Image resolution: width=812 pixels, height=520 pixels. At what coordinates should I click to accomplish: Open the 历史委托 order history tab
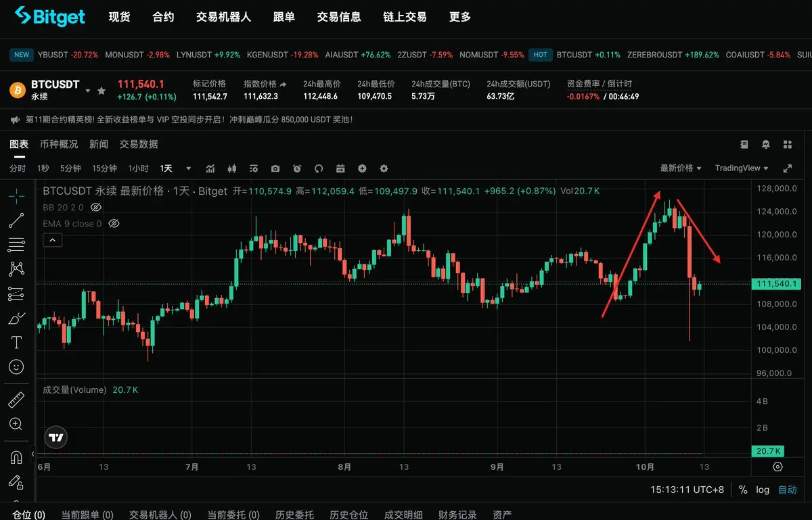point(294,515)
